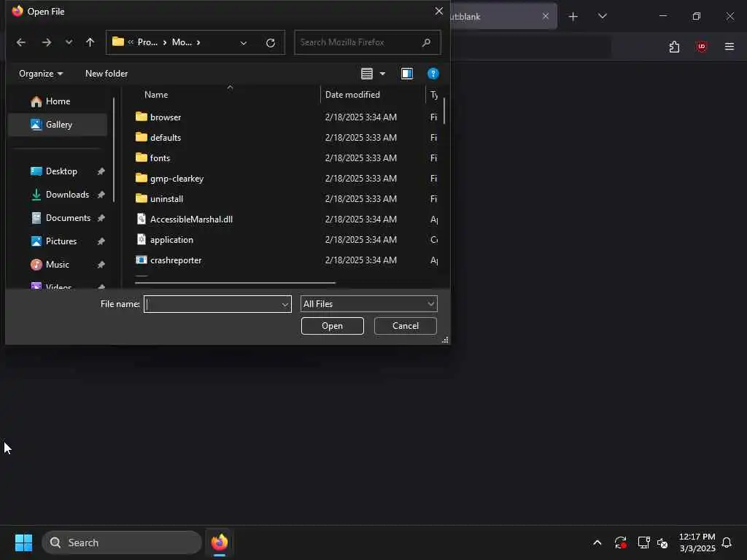Open the Organize menu

(x=41, y=74)
